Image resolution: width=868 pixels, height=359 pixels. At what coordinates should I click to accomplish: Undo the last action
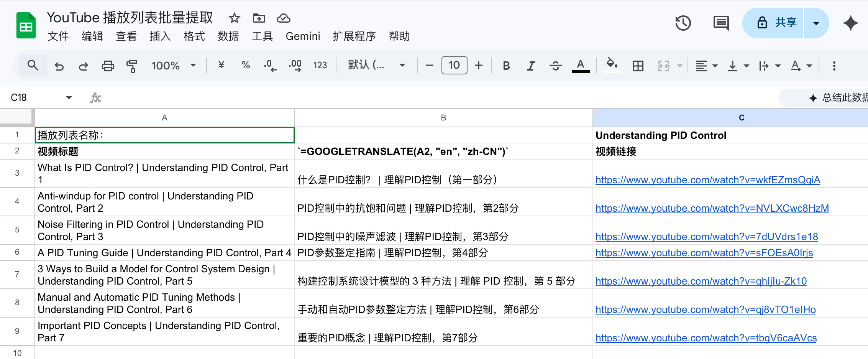pyautogui.click(x=59, y=66)
